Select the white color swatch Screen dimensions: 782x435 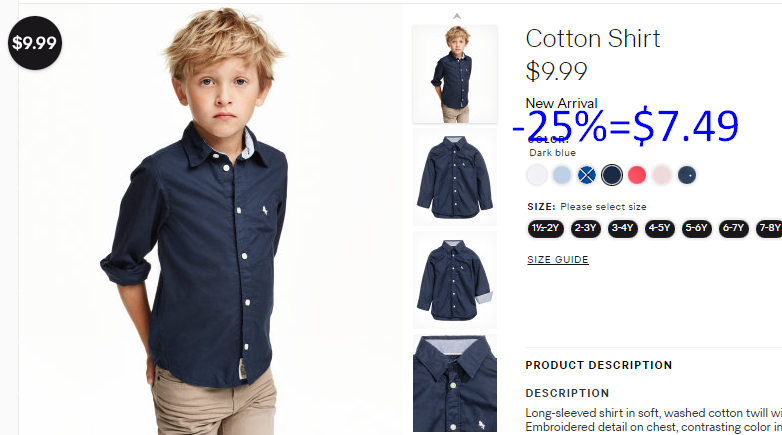[537, 175]
